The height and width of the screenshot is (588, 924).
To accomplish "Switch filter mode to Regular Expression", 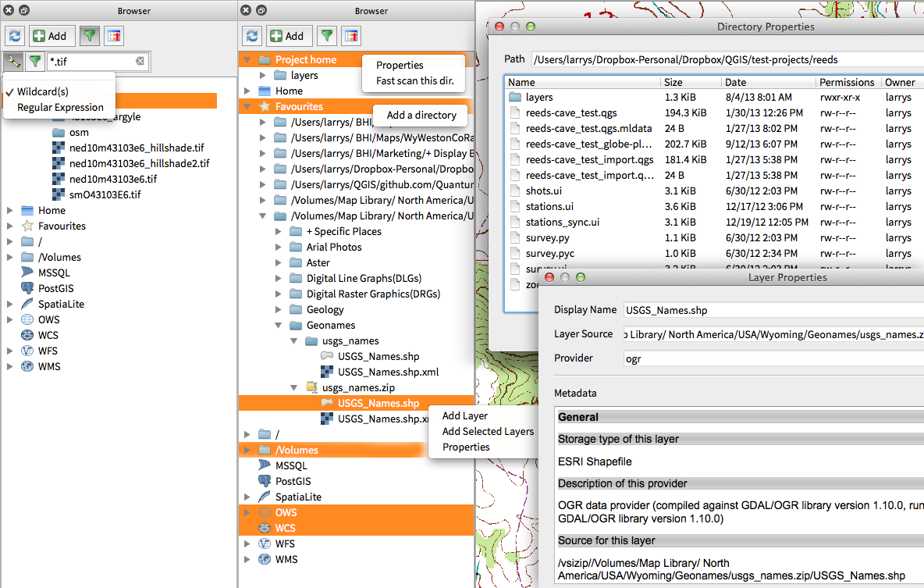I will (x=60, y=108).
